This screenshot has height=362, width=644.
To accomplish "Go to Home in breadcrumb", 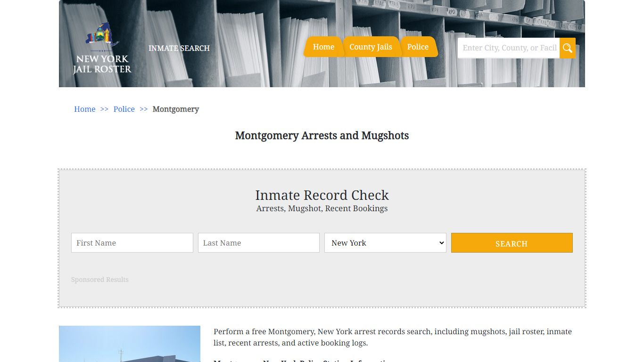I will [x=85, y=109].
